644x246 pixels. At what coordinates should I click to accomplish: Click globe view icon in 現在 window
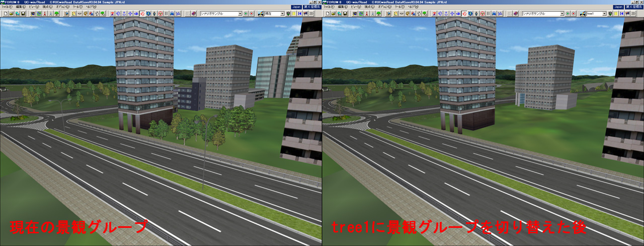(x=148, y=14)
